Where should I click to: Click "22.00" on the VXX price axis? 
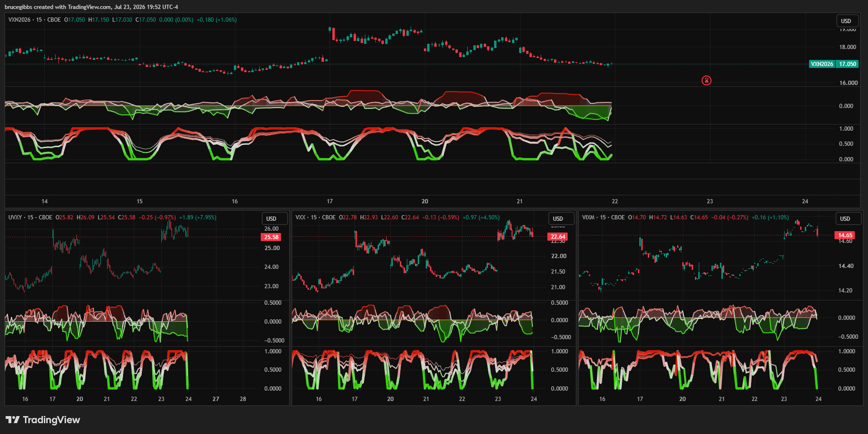[559, 256]
